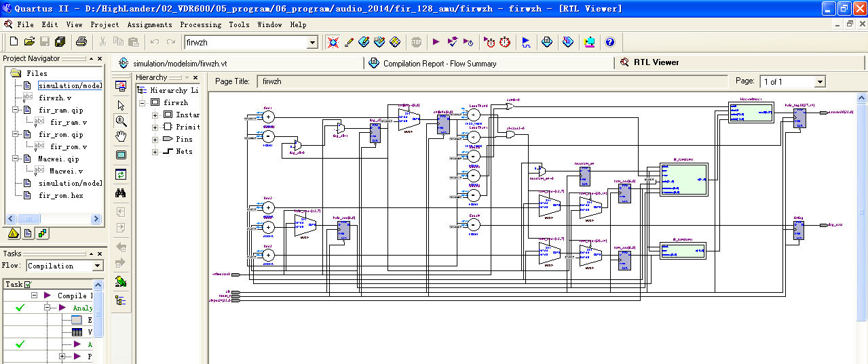The image size is (868, 364).
Task: Select fir_rom.hex in Project Navigator
Action: click(x=60, y=195)
